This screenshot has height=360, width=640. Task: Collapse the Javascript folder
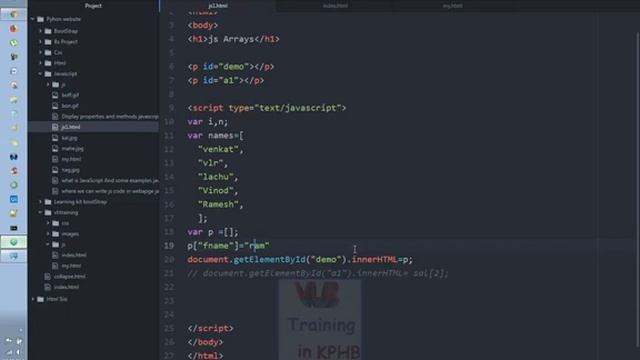pyautogui.click(x=40, y=74)
